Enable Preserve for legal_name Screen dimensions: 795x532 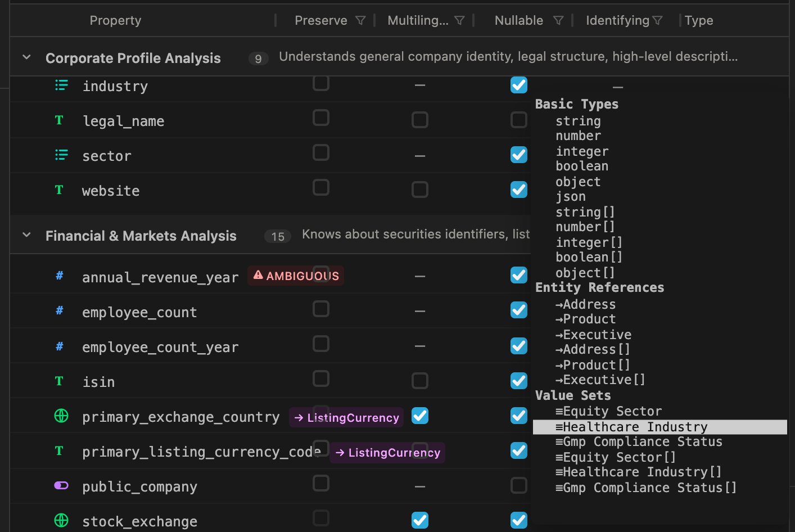(x=321, y=118)
